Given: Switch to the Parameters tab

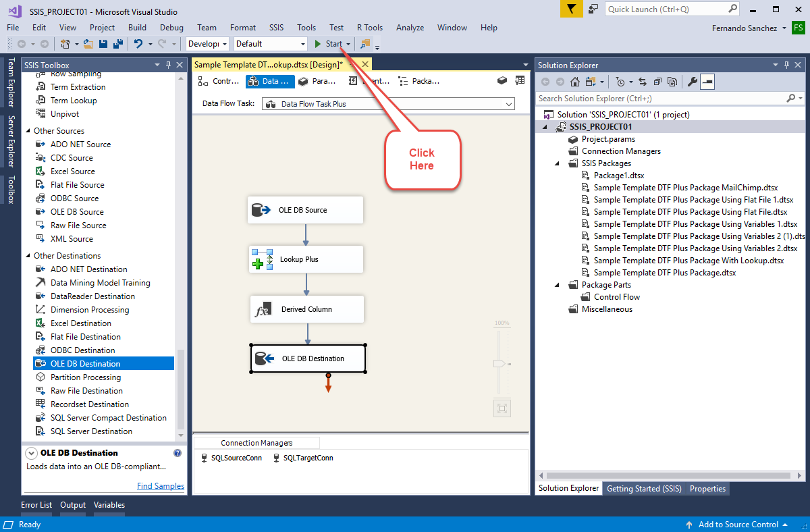Looking at the screenshot, I should coord(318,81).
